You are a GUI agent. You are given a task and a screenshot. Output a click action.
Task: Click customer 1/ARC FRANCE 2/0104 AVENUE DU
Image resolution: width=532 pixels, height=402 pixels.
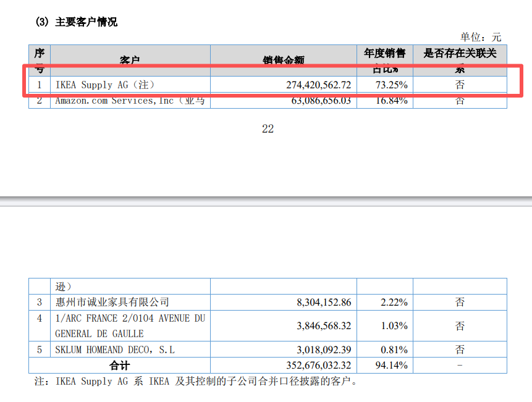point(130,318)
